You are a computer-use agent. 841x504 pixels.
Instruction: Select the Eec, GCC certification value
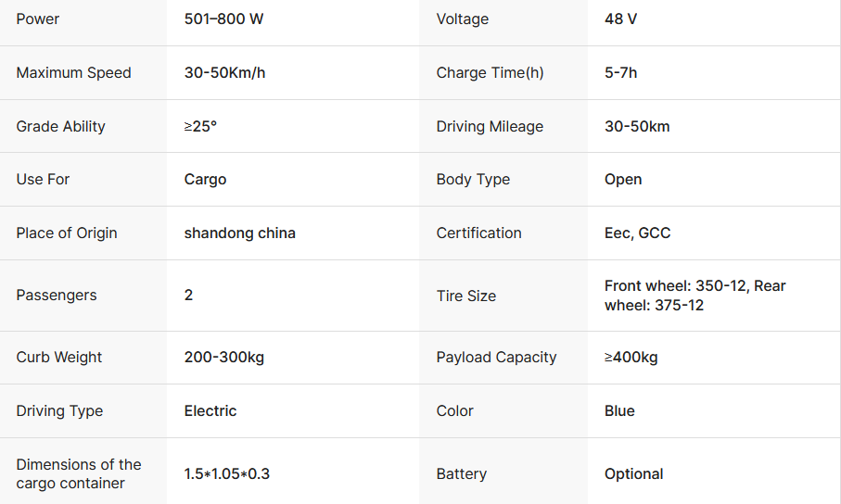click(637, 233)
